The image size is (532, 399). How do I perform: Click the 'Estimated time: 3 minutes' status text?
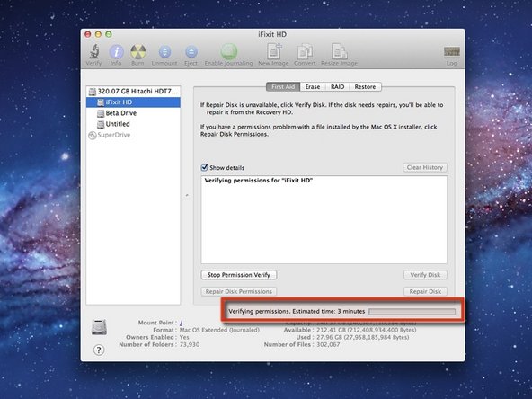tap(328, 311)
